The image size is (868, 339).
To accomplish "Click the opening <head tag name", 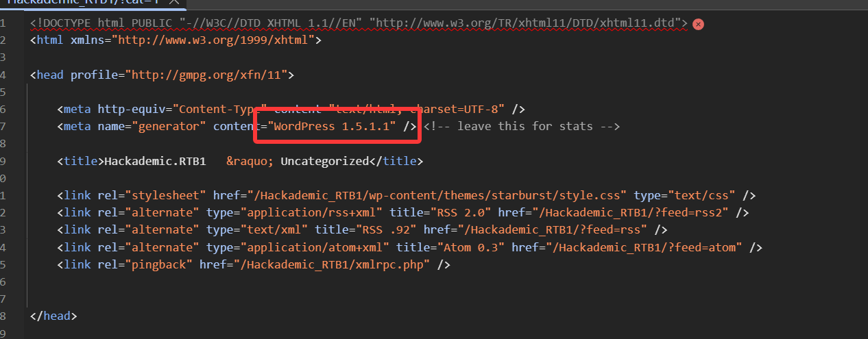I will (49, 75).
